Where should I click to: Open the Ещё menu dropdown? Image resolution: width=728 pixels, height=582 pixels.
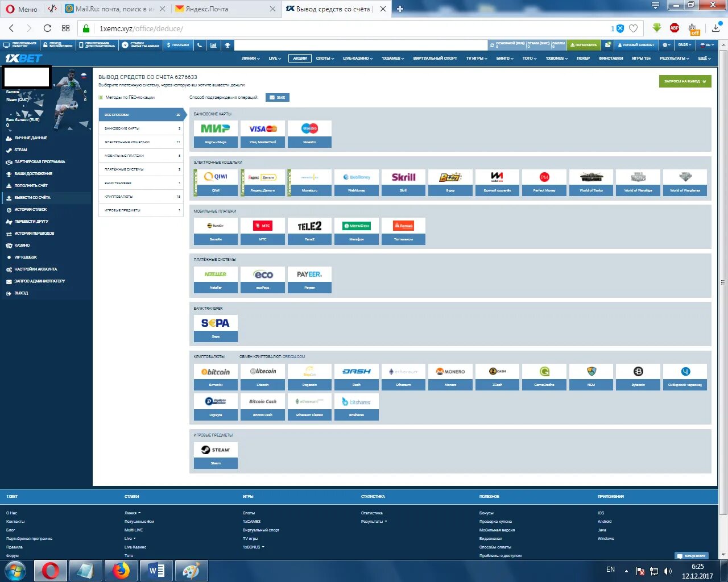tap(704, 58)
